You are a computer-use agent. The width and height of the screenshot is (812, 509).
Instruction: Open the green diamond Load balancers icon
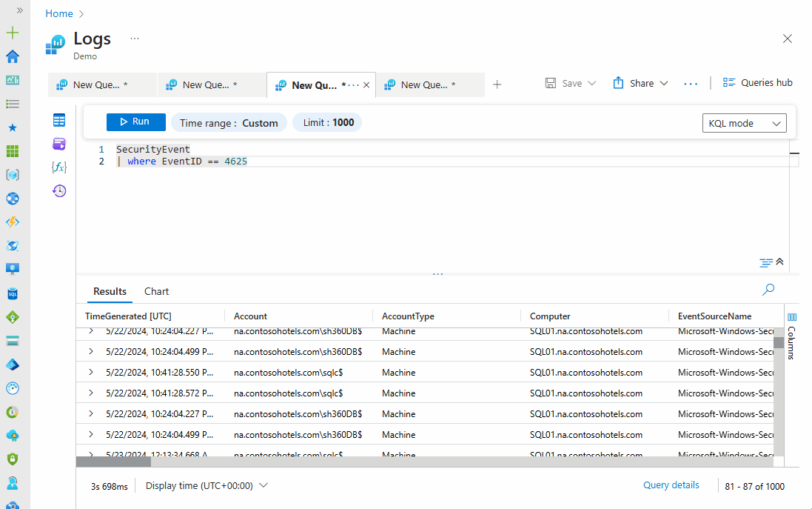pos(13,317)
